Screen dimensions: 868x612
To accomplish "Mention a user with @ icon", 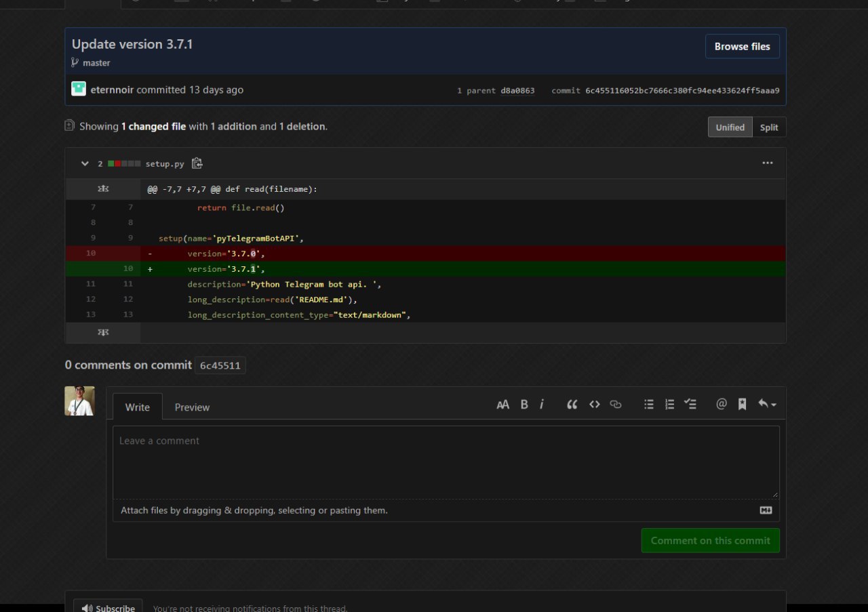I will coord(722,405).
